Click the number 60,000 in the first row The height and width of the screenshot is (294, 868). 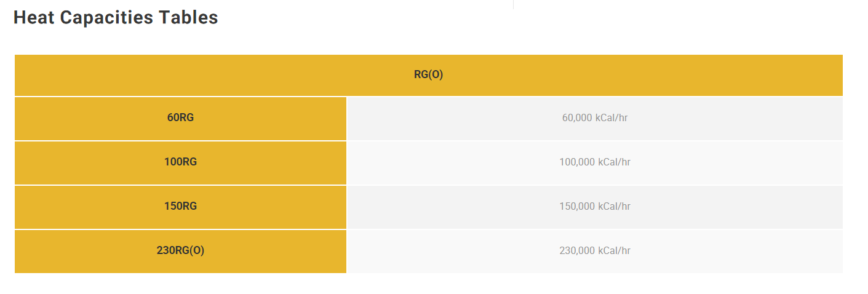pyautogui.click(x=577, y=118)
